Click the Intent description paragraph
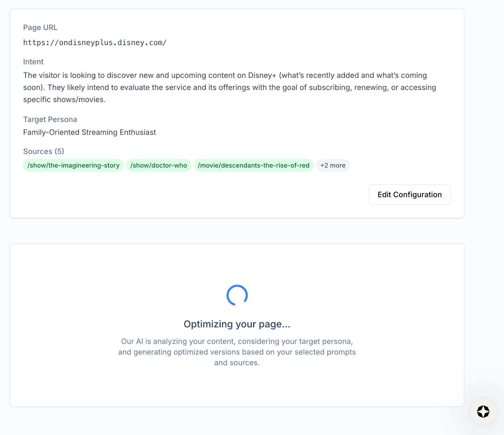The height and width of the screenshot is (435, 504). (x=230, y=87)
